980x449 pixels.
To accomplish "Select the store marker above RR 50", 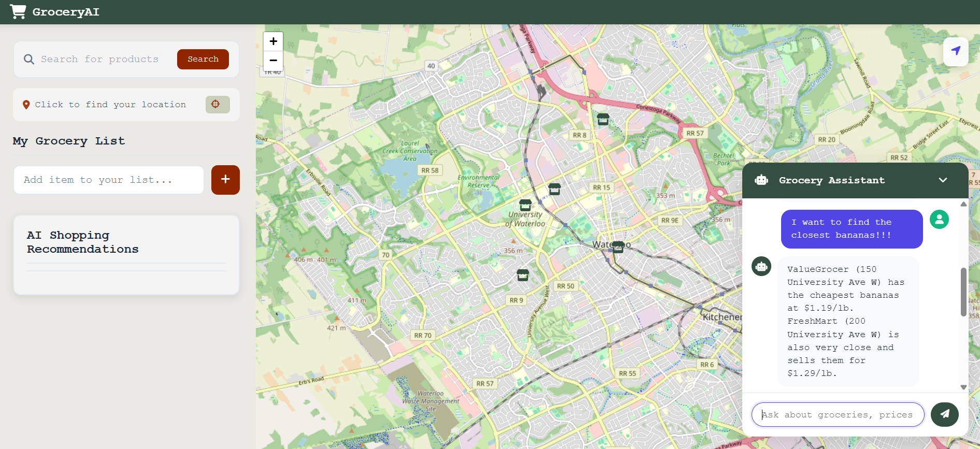I will point(523,275).
